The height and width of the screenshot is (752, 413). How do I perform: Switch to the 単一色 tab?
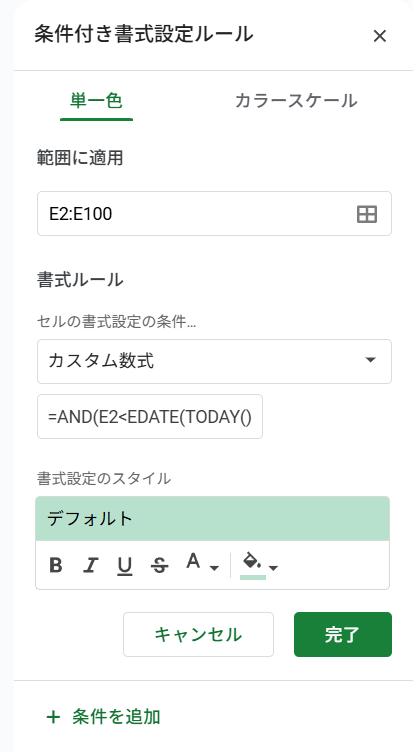(x=96, y=101)
